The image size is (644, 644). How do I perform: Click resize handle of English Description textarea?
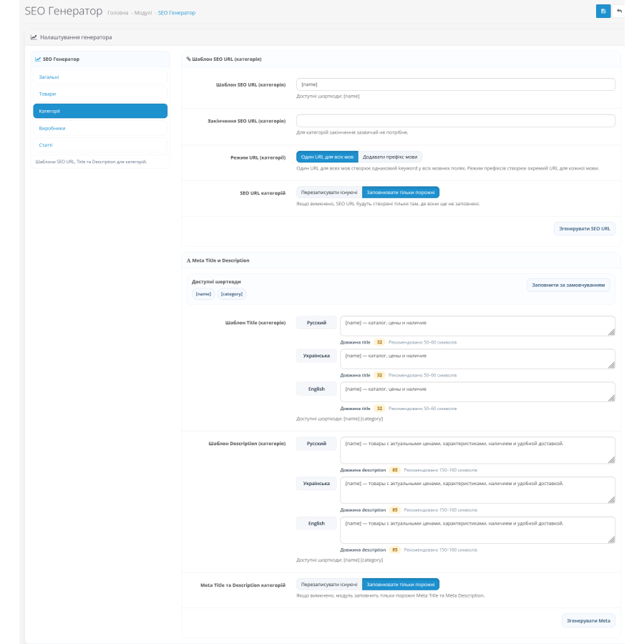point(611,540)
